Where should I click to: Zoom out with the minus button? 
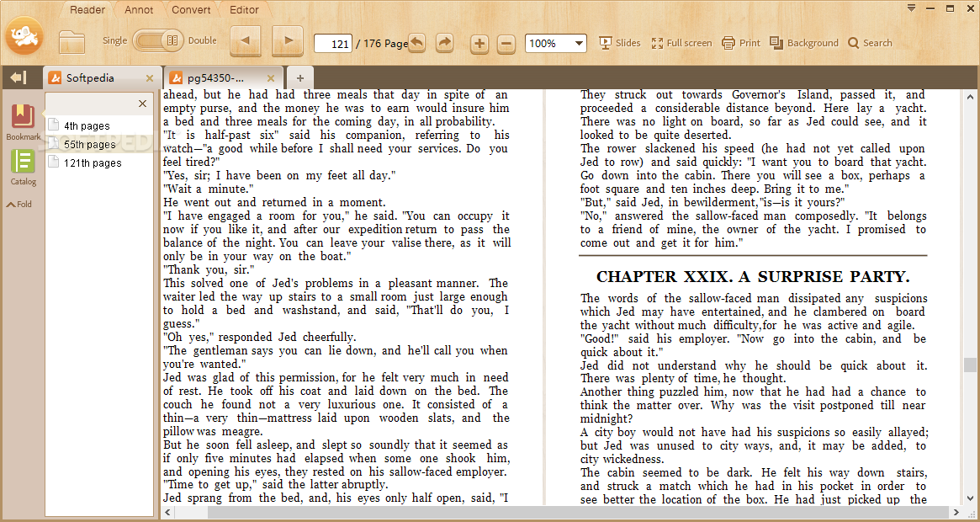(506, 44)
